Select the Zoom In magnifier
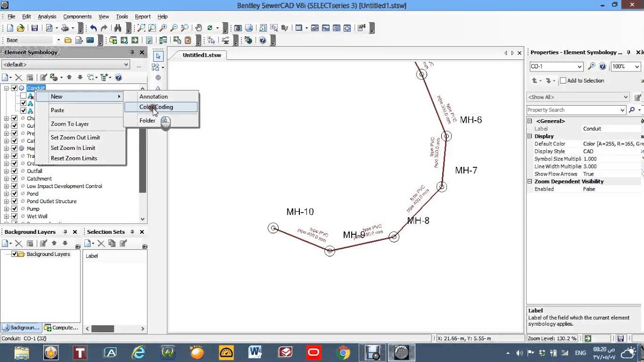 pyautogui.click(x=163, y=28)
